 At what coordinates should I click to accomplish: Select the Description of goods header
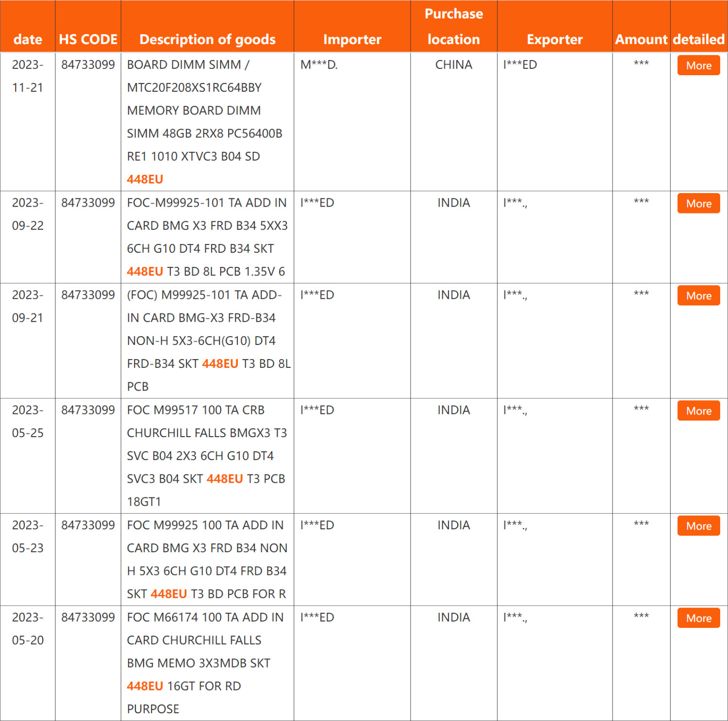pyautogui.click(x=207, y=39)
